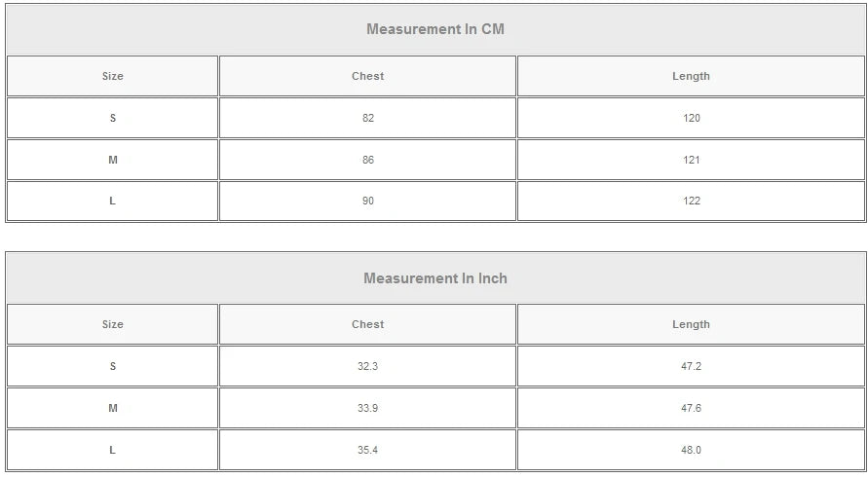Click the length value 48.0 cell

(691, 450)
